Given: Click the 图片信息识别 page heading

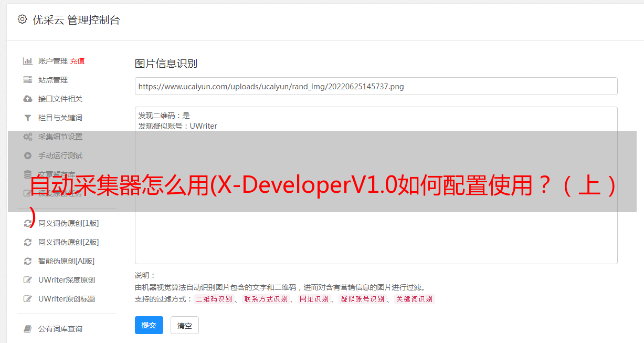Looking at the screenshot, I should [166, 64].
